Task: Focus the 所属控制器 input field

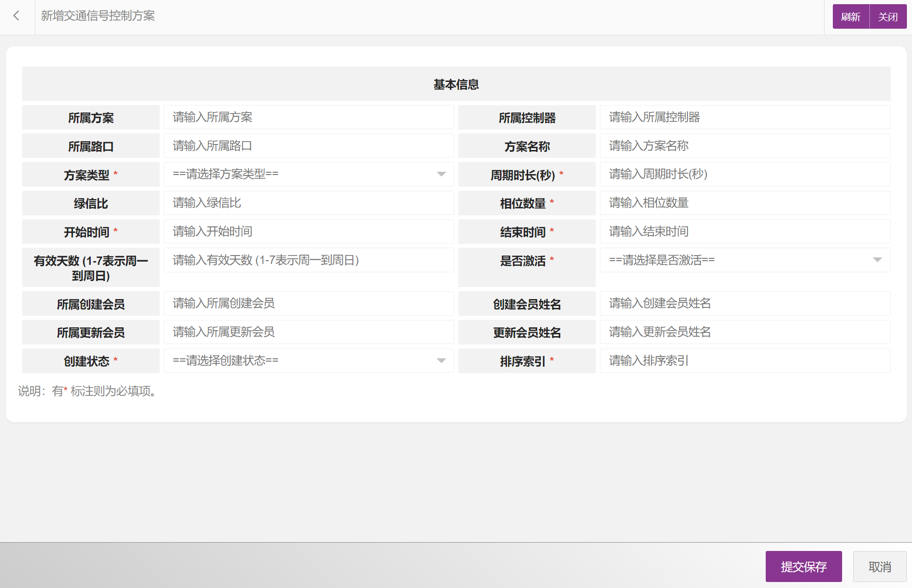Action: pos(744,118)
